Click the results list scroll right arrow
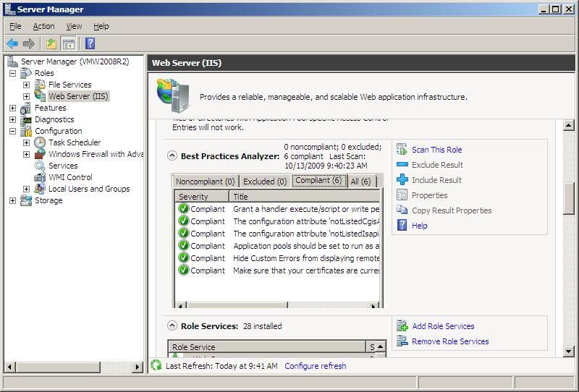Viewport: 579px width, 392px height. coord(373,305)
